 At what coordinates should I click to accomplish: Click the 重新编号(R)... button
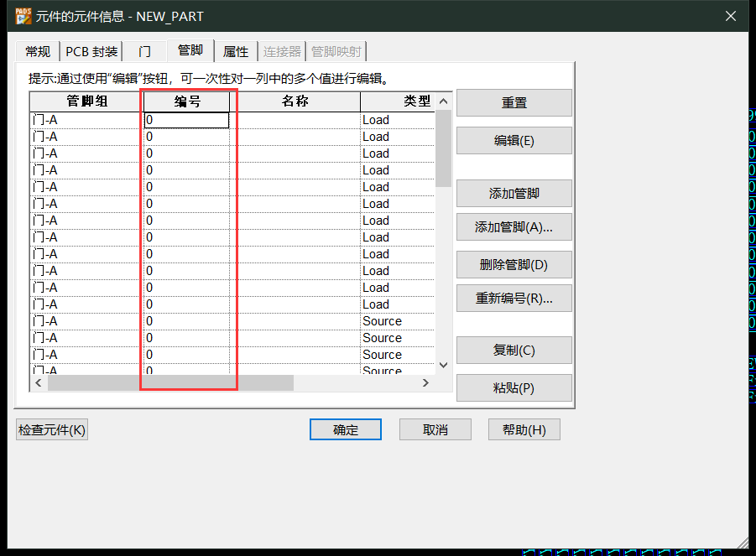click(x=514, y=299)
